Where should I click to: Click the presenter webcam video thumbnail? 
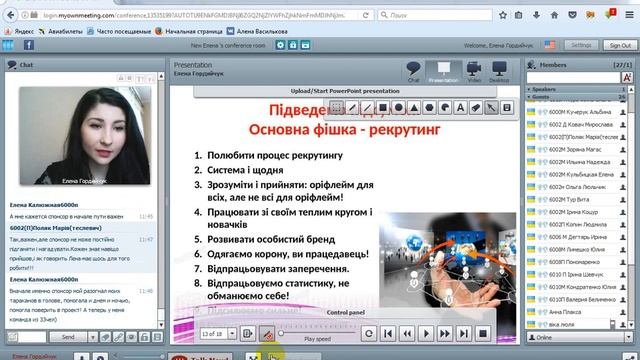(85, 136)
